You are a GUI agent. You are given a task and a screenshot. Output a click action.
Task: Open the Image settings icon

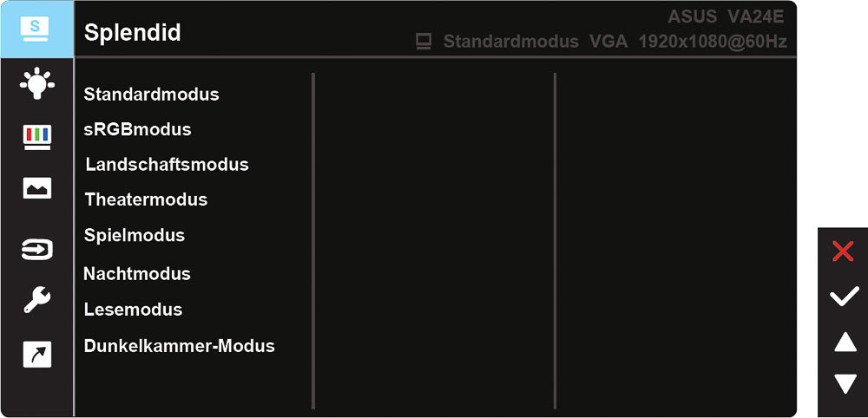click(x=36, y=188)
